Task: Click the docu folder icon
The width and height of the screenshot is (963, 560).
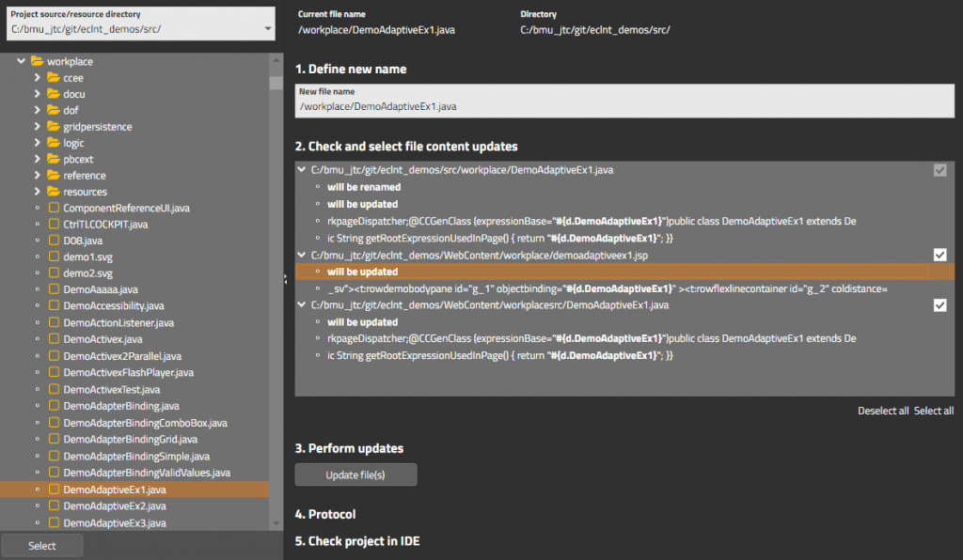Action: tap(54, 94)
